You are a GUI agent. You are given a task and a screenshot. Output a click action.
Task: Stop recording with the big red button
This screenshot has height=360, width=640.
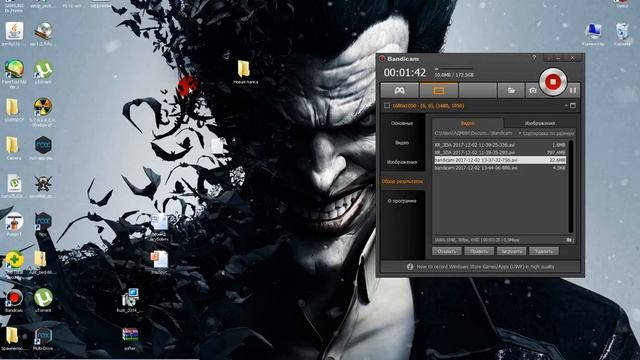pyautogui.click(x=553, y=82)
